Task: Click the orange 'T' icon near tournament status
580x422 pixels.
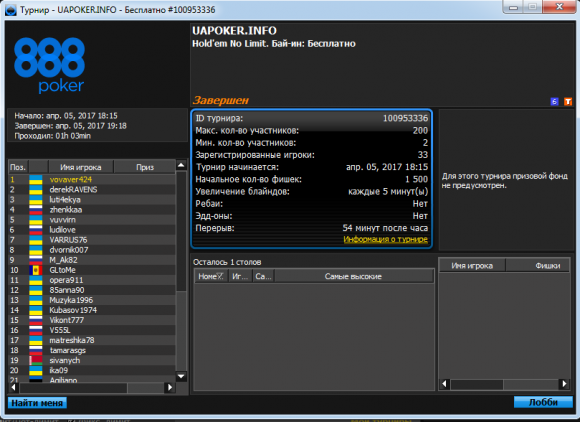Action: coord(568,101)
